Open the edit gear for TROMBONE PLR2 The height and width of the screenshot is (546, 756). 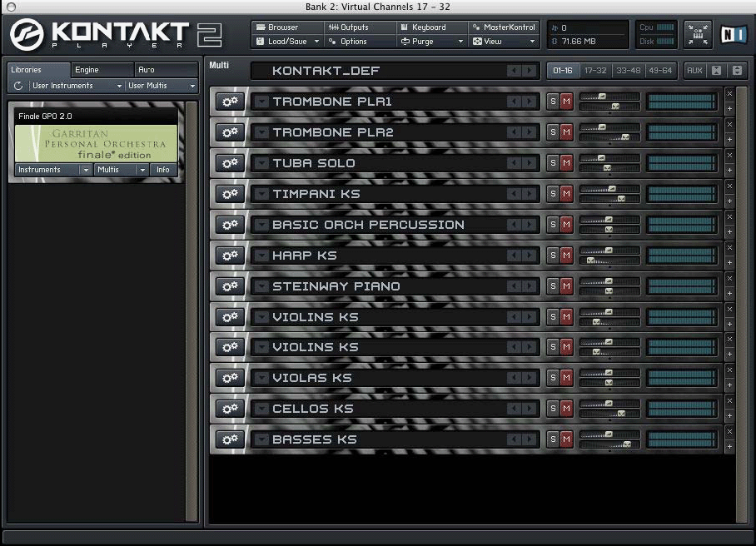click(x=230, y=132)
